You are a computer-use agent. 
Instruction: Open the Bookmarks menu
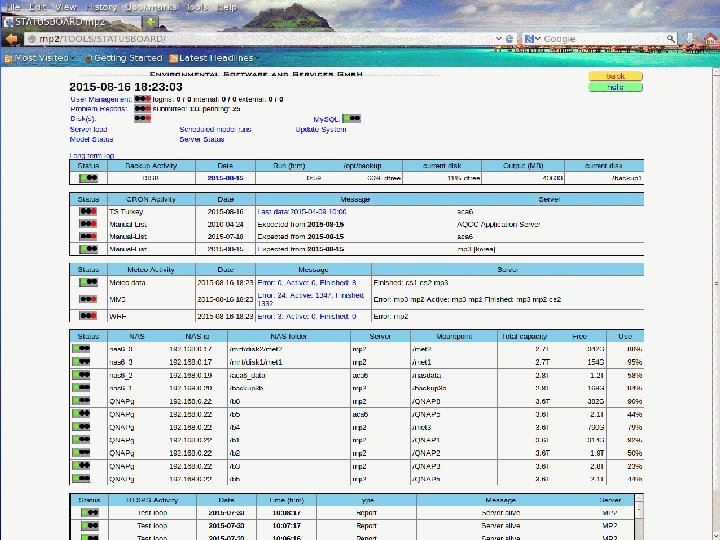click(x=151, y=7)
